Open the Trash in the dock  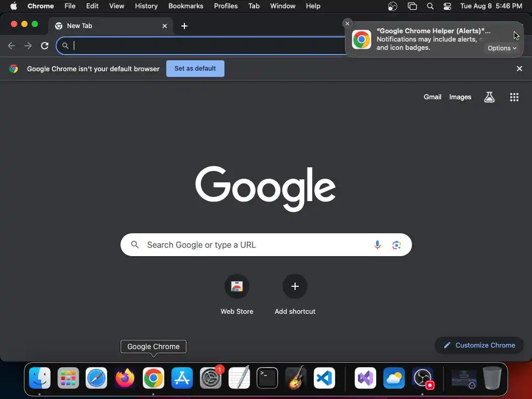[x=493, y=378]
